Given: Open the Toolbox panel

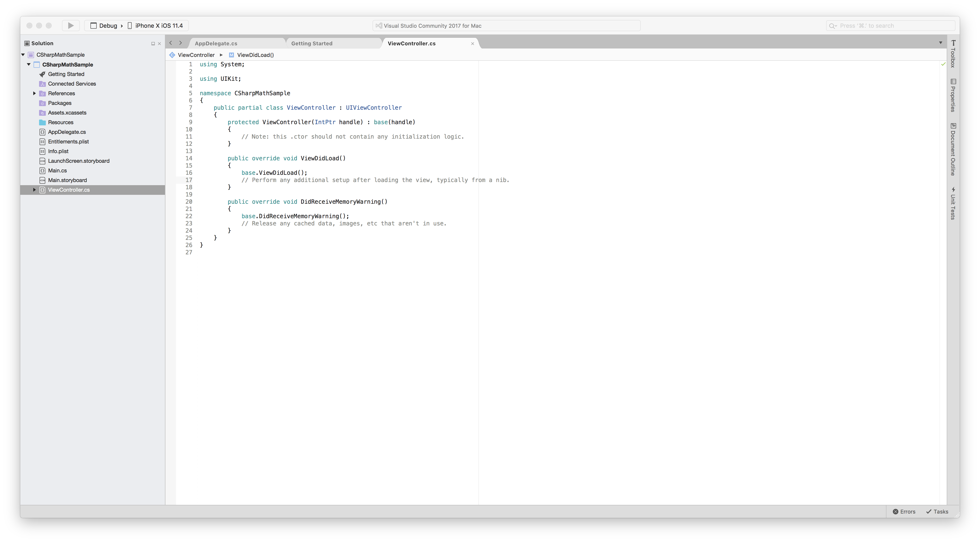Looking at the screenshot, I should click(953, 53).
